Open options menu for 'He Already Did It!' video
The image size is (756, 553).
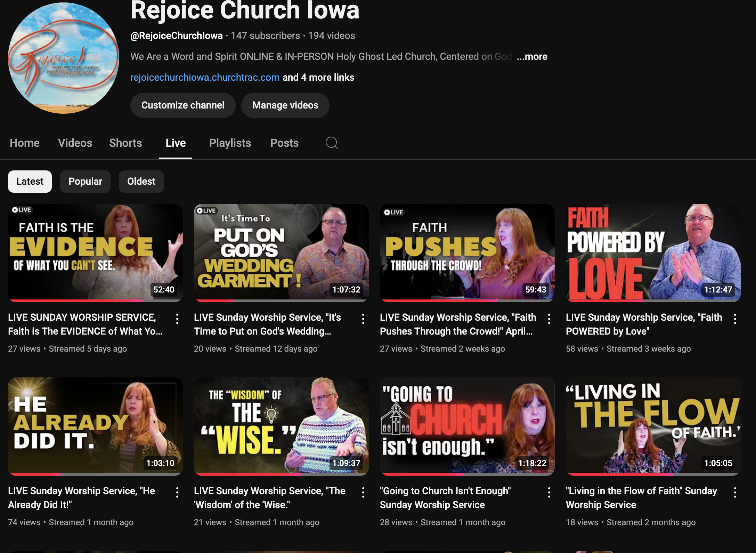pos(177,492)
